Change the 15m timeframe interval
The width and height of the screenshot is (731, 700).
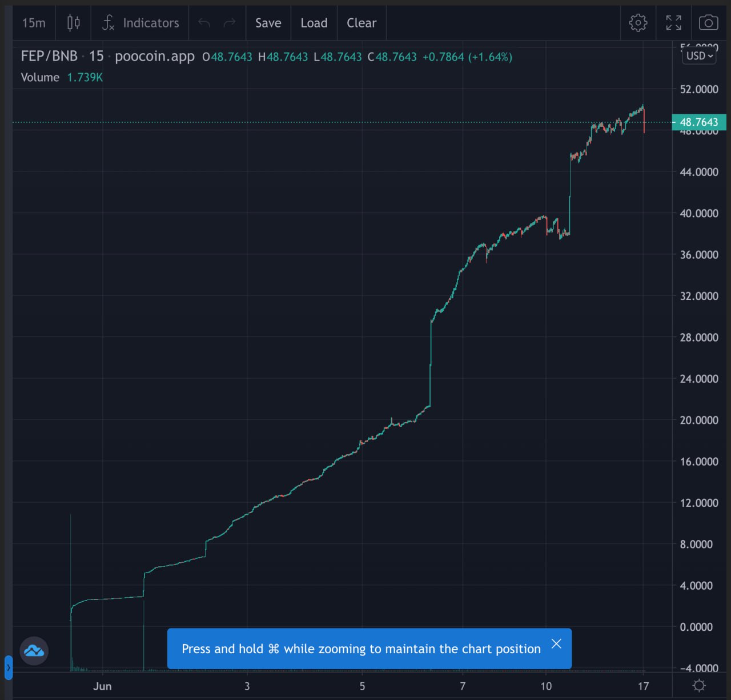tap(34, 23)
